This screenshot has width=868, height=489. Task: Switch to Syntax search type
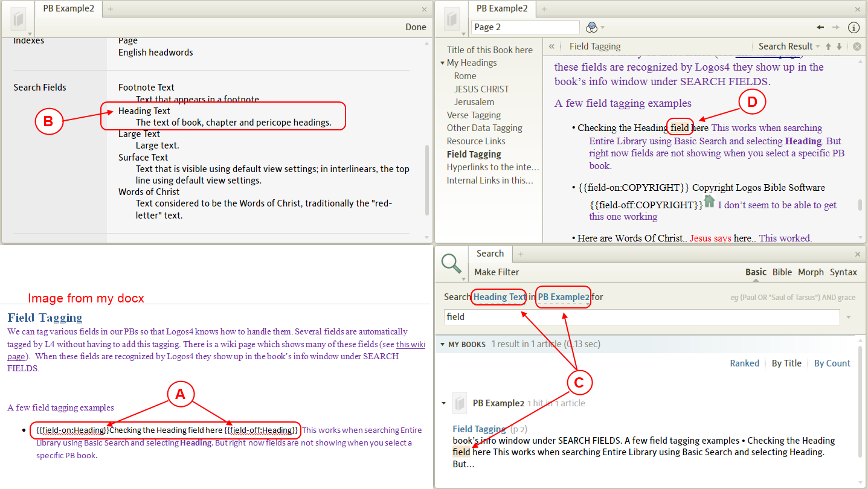843,272
